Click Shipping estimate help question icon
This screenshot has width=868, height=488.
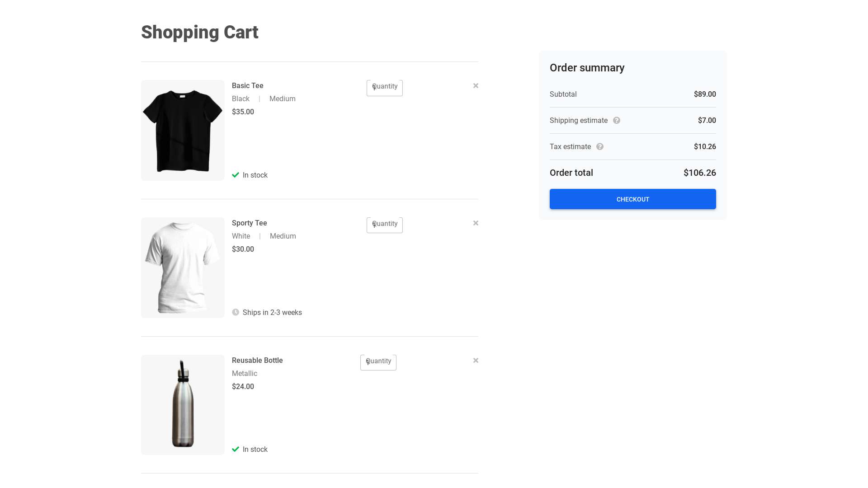(x=617, y=121)
